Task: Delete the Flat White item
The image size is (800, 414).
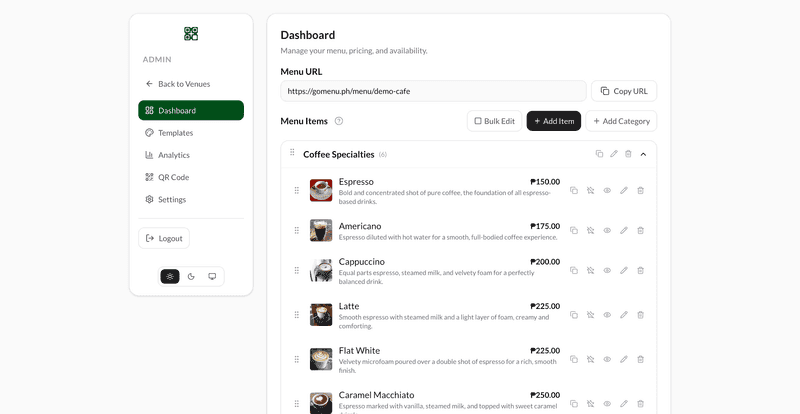Action: (640, 359)
